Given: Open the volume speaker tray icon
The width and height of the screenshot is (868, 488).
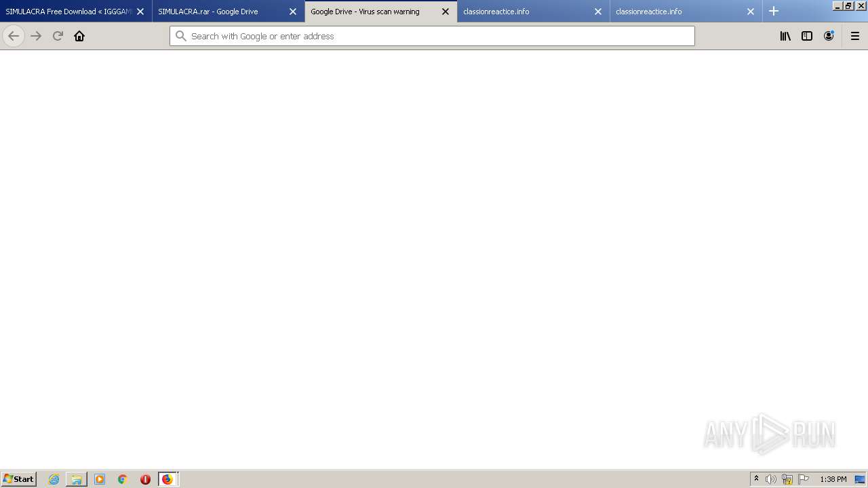Looking at the screenshot, I should (x=771, y=479).
